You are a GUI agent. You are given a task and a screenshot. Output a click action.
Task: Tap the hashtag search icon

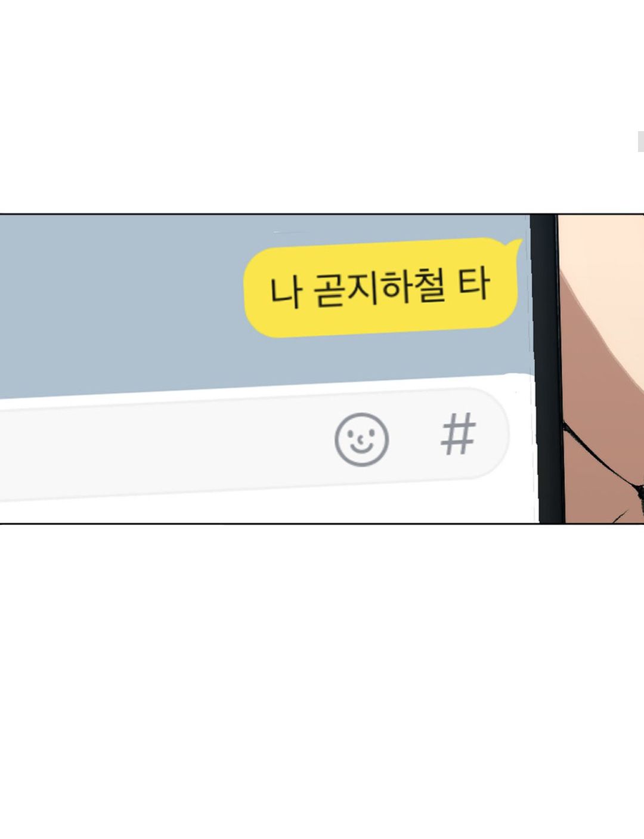pyautogui.click(x=458, y=434)
